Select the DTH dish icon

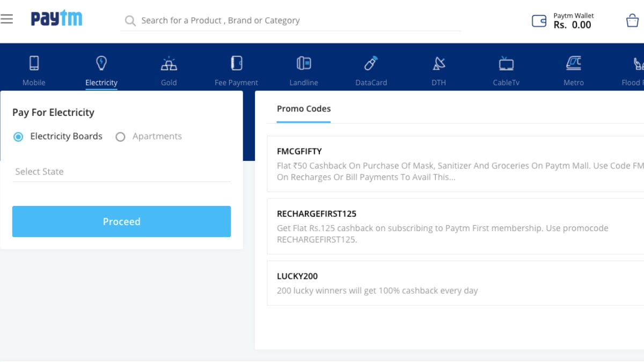(x=438, y=63)
